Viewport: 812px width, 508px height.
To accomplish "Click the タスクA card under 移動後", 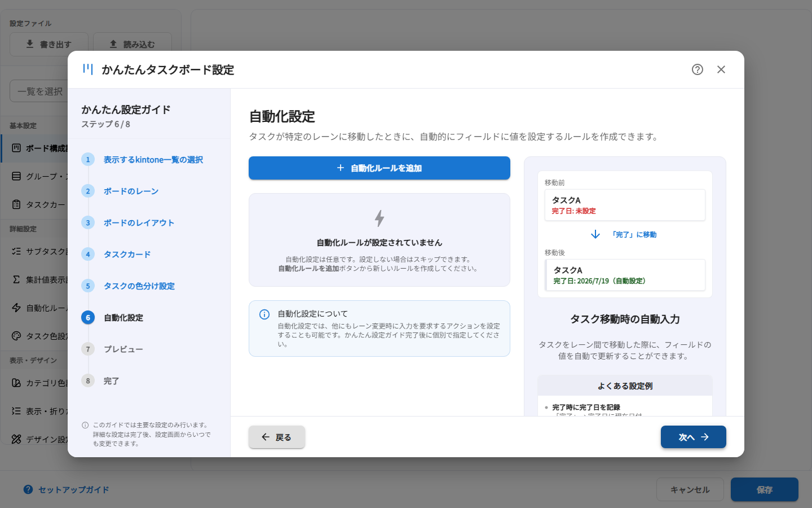I will 625,275.
